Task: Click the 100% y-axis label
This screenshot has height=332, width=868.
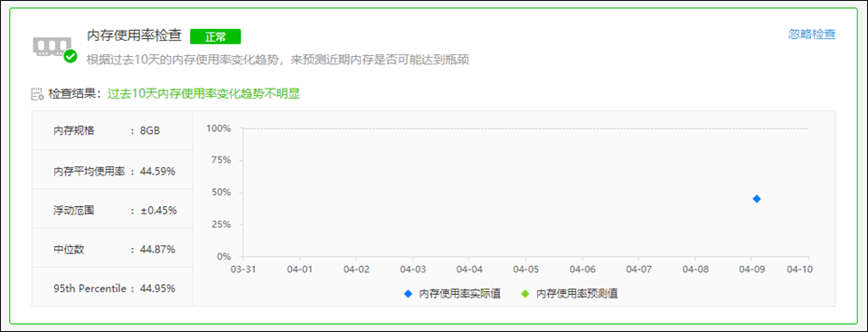Action: coord(218,128)
